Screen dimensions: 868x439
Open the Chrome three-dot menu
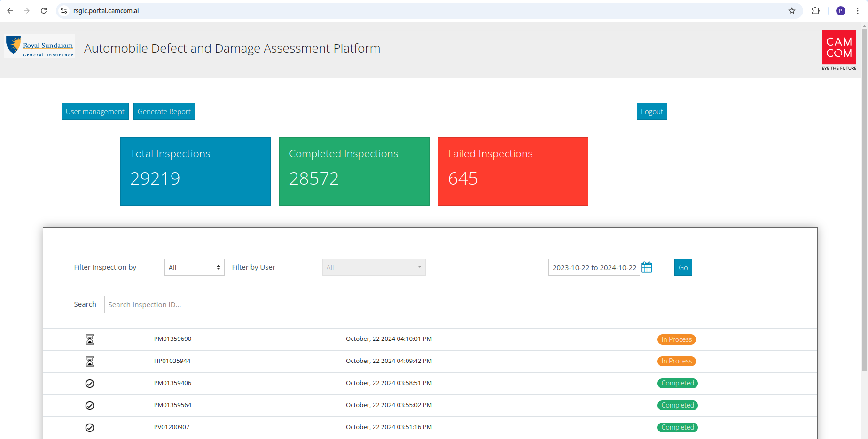[x=858, y=11]
